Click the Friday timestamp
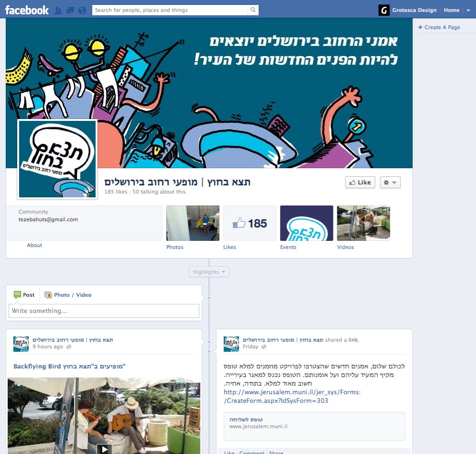Image resolution: width=476 pixels, height=454 pixels. tap(250, 346)
